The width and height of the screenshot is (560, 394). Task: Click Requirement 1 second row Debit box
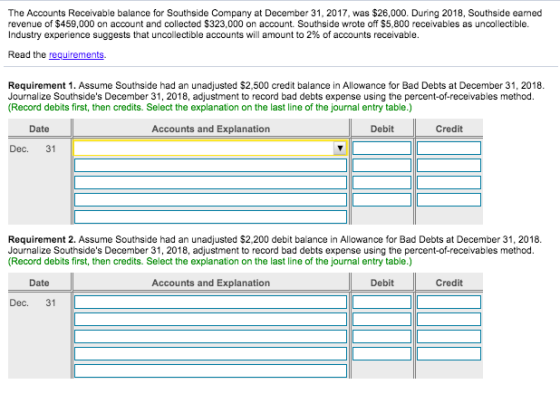[382, 165]
